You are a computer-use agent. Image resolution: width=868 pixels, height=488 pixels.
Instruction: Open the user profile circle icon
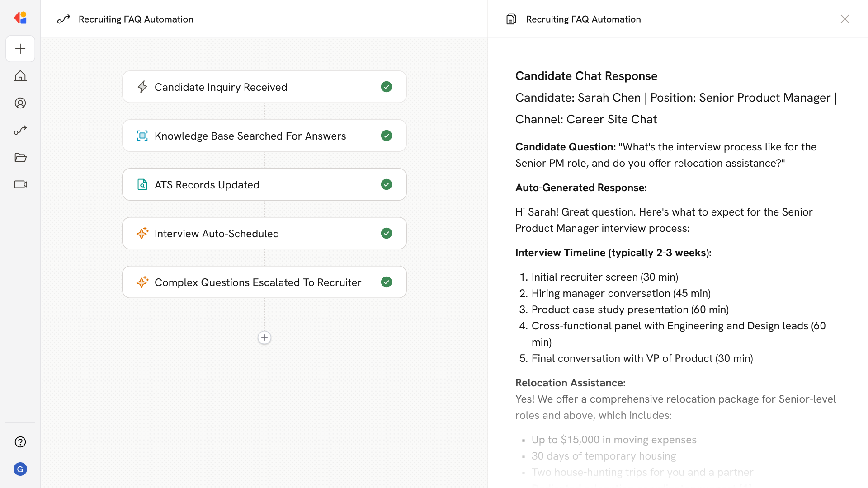(20, 103)
